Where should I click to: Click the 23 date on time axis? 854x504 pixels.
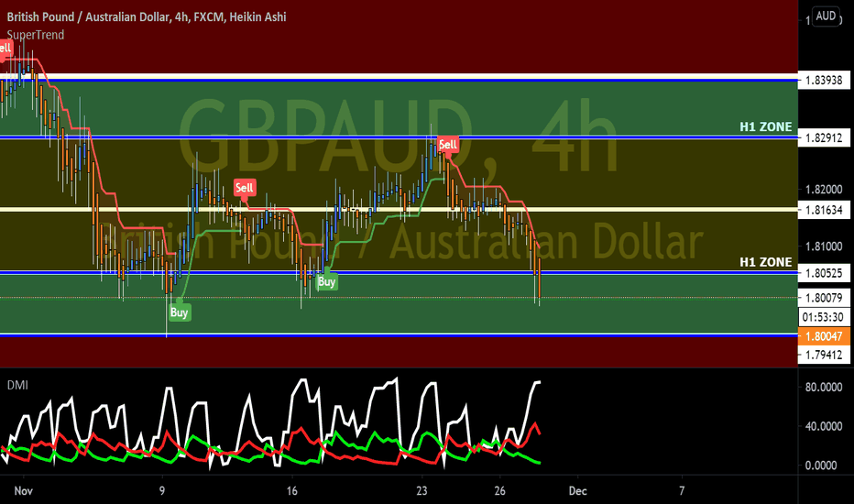[x=422, y=491]
